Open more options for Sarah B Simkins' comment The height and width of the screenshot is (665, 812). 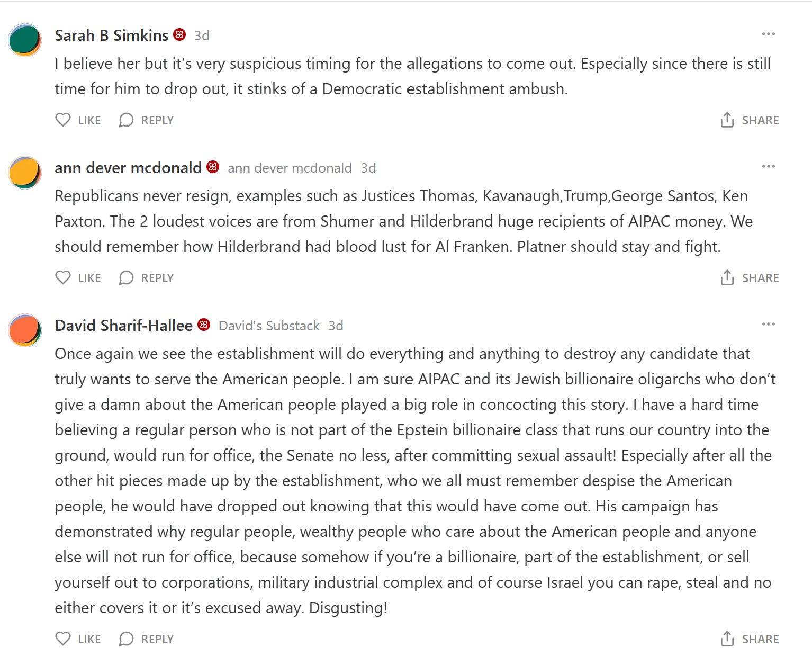pyautogui.click(x=768, y=34)
